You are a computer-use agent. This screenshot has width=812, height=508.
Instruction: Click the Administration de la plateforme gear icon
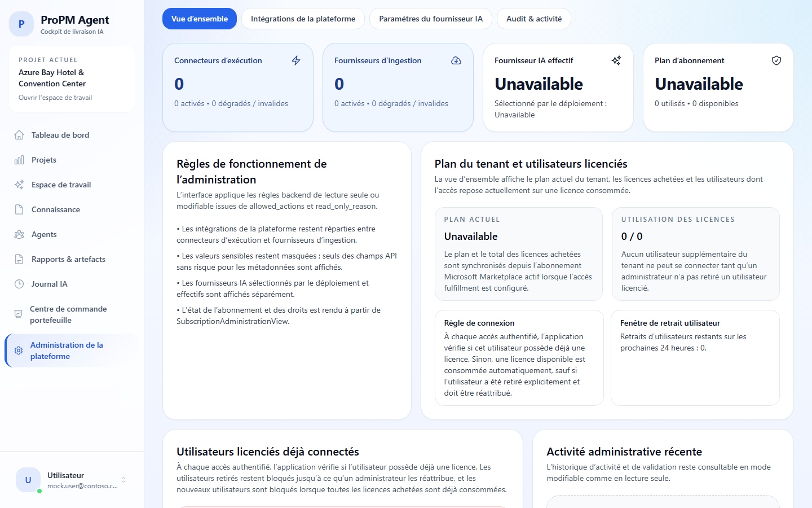click(19, 351)
